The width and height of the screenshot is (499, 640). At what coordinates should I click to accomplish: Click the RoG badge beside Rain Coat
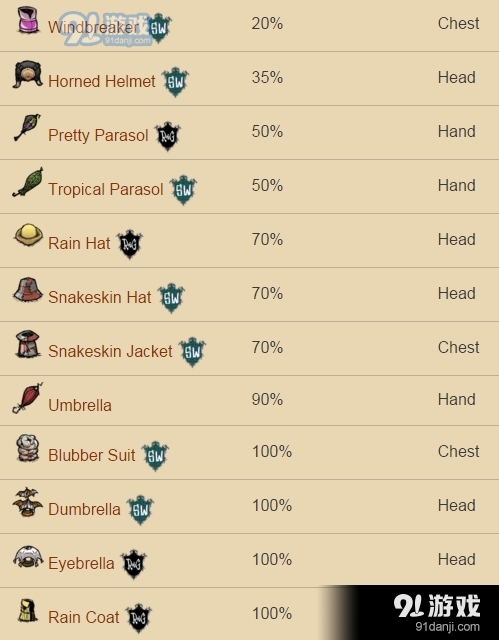tap(138, 618)
